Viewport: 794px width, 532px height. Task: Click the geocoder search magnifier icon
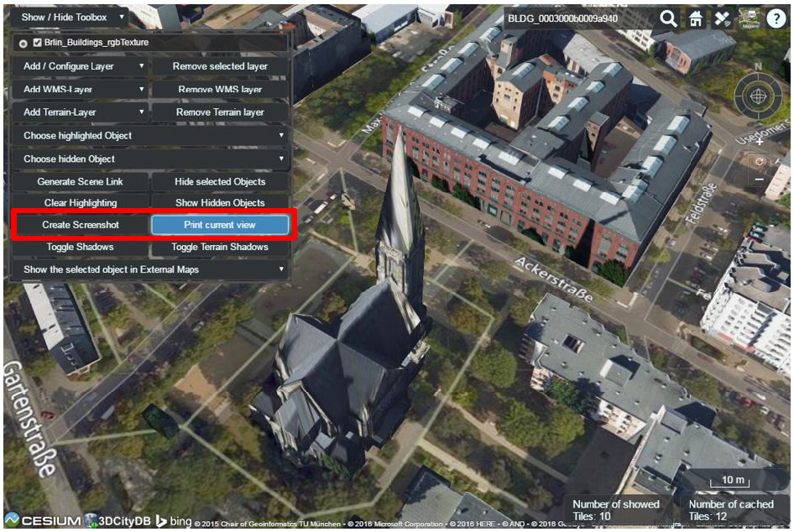(668, 18)
